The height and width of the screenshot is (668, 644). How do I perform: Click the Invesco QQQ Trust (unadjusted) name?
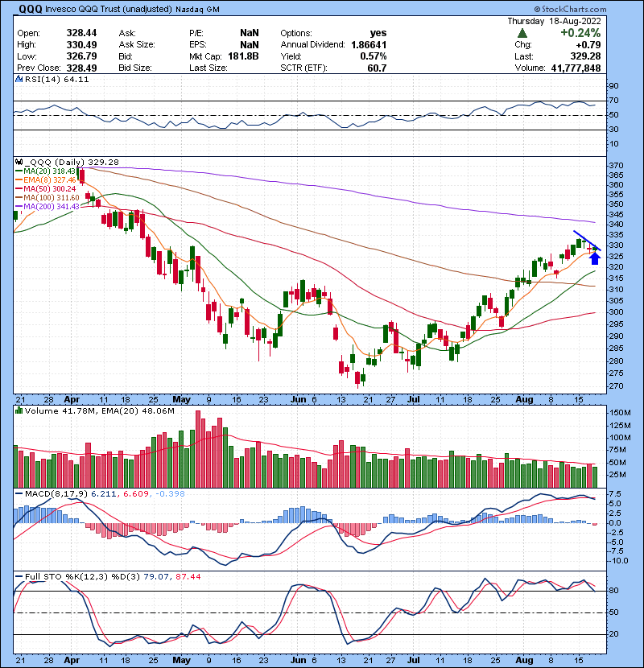pyautogui.click(x=108, y=10)
